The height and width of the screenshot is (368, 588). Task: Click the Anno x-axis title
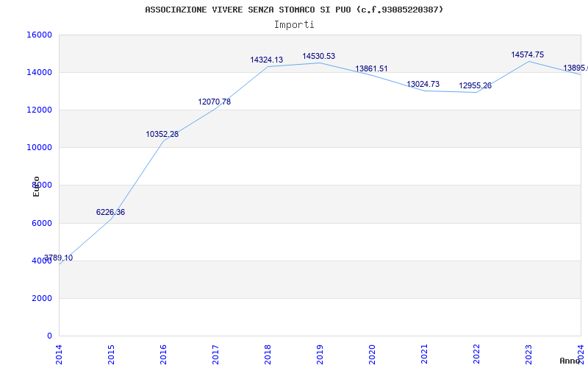[x=569, y=361]
